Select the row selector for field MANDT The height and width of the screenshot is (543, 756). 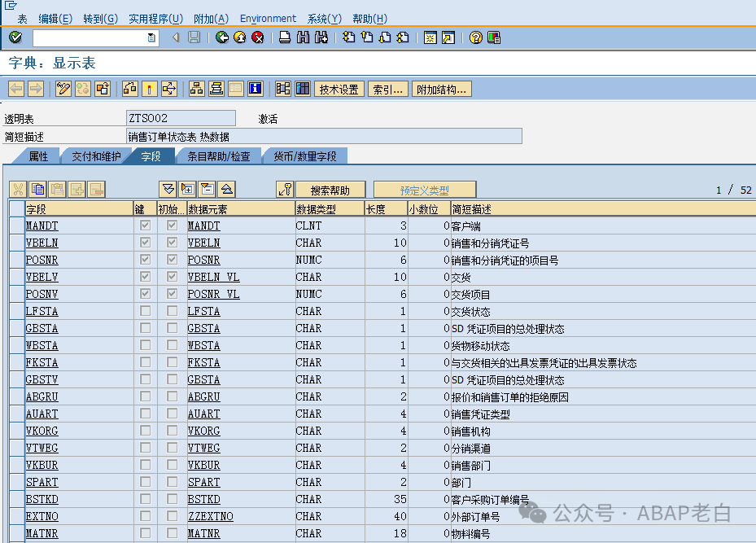coord(17,226)
